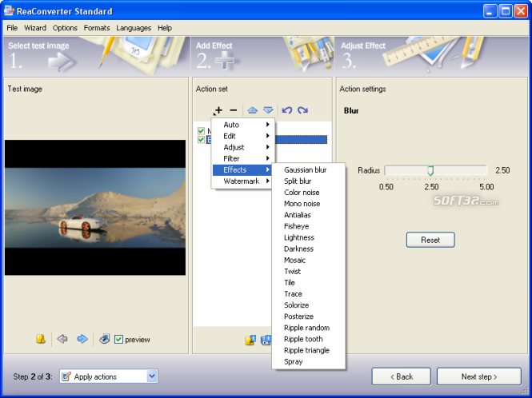Choose the Antialias effect
Viewport: 532px width, 398px height.
(309, 215)
